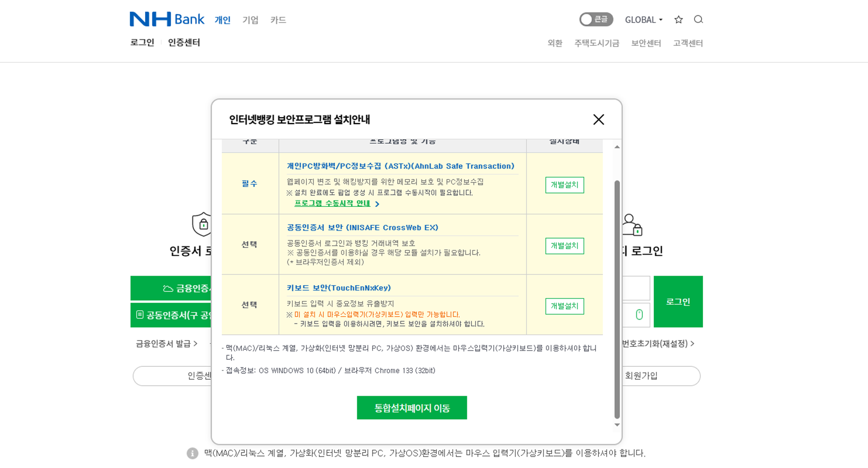868x468 pixels.
Task: Go to 고객센터 menu
Action: 688,43
